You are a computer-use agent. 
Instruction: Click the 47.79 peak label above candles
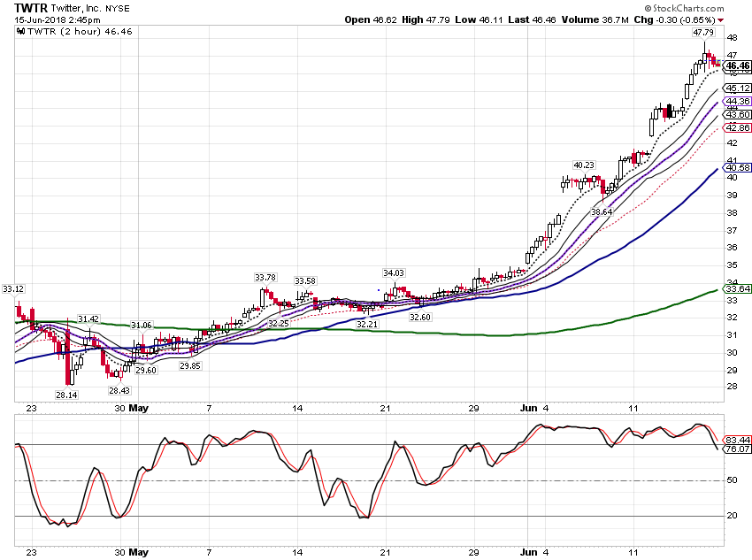point(703,33)
